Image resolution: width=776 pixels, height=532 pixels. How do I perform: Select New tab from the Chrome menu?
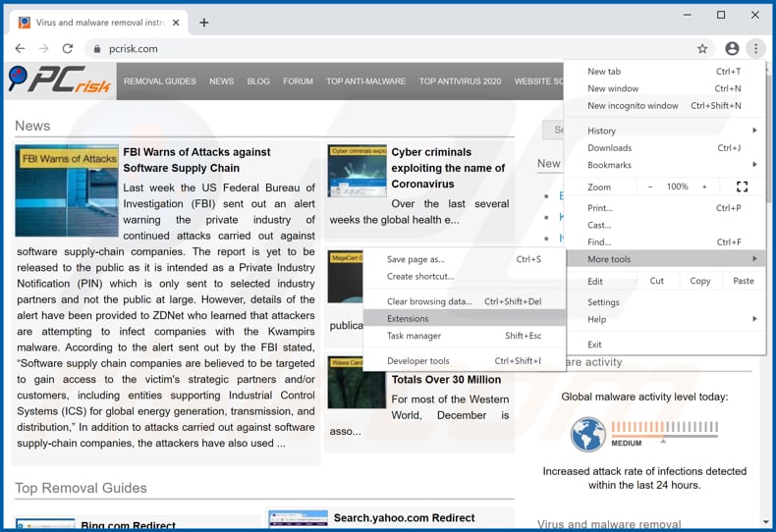tap(664, 72)
